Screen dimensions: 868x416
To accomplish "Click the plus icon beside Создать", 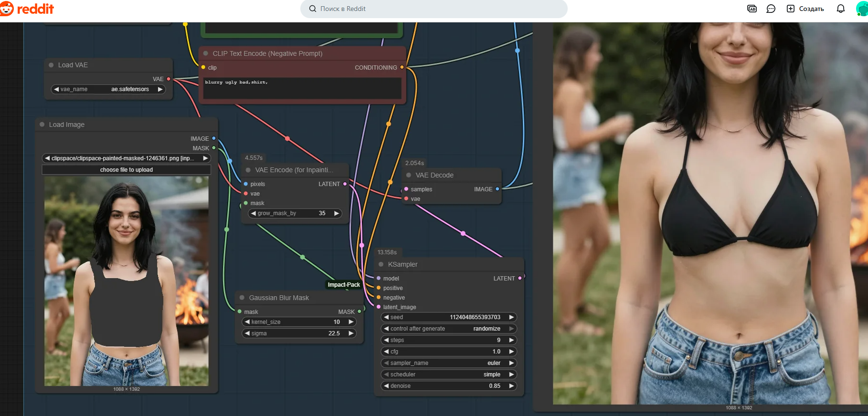I will point(791,9).
